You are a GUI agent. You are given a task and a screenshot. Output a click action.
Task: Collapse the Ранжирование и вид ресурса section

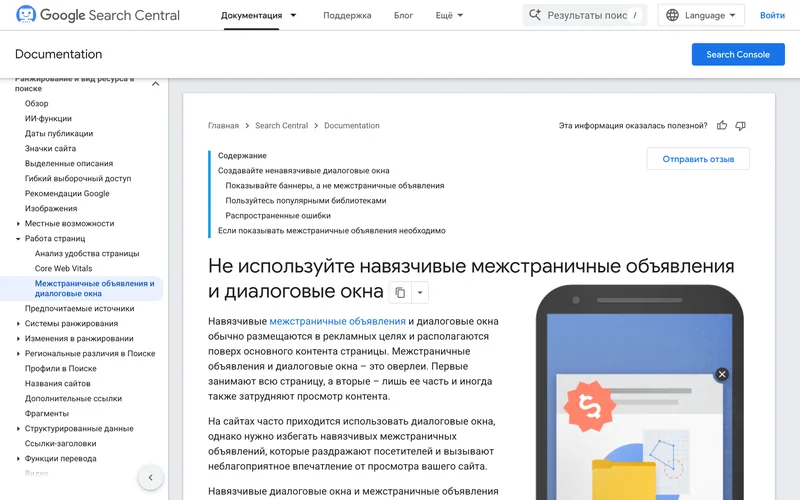(156, 84)
